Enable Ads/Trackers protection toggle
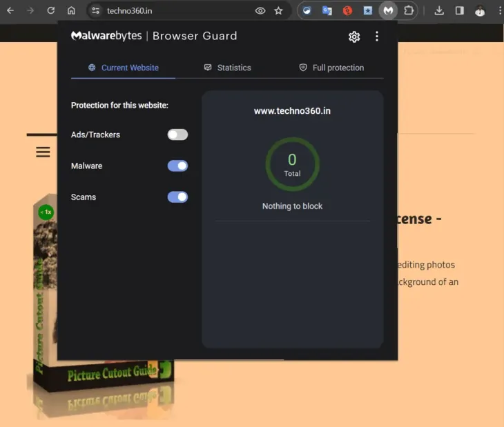Viewport: 504px width, 427px height. tap(177, 135)
